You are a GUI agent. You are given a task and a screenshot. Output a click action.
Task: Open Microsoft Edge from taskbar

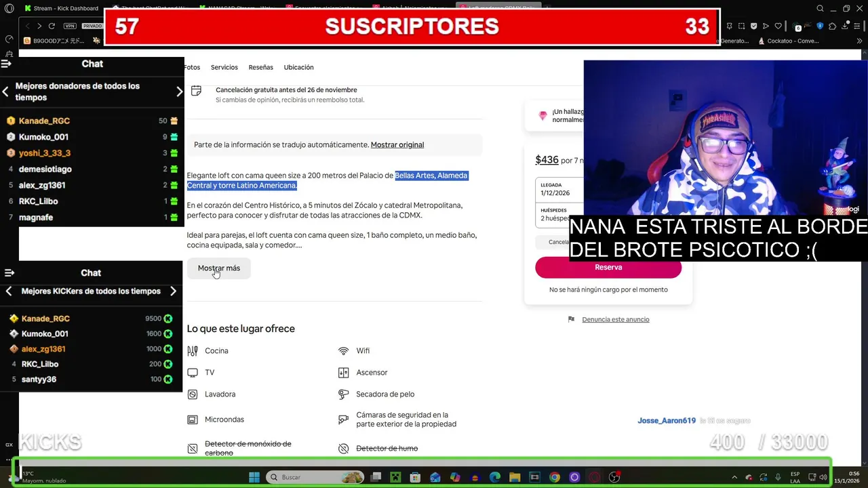(495, 477)
